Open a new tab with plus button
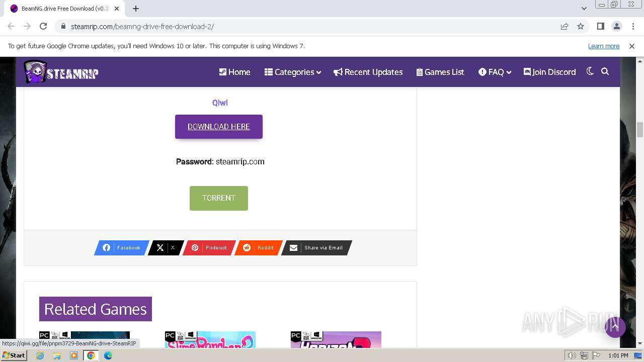644x362 pixels. click(x=136, y=9)
